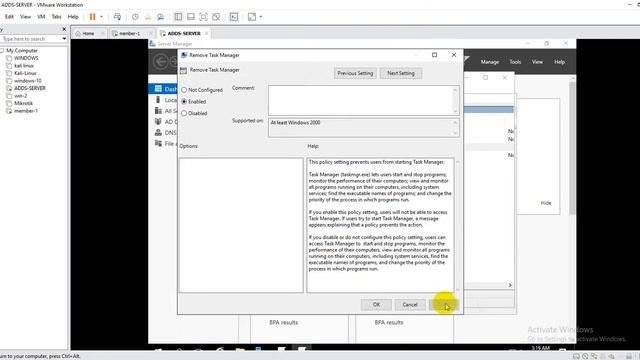The image size is (640, 360).
Task: Open the dropdown arrow beside the pause button
Action: pyautogui.click(x=101, y=17)
